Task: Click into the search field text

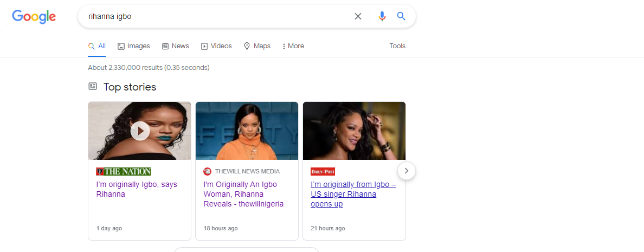Action: pyautogui.click(x=110, y=16)
